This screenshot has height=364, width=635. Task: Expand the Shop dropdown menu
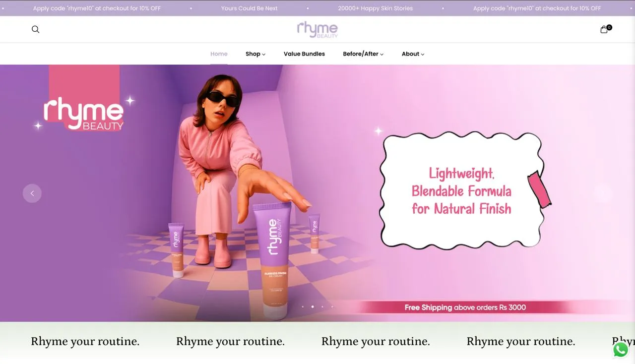click(x=255, y=54)
